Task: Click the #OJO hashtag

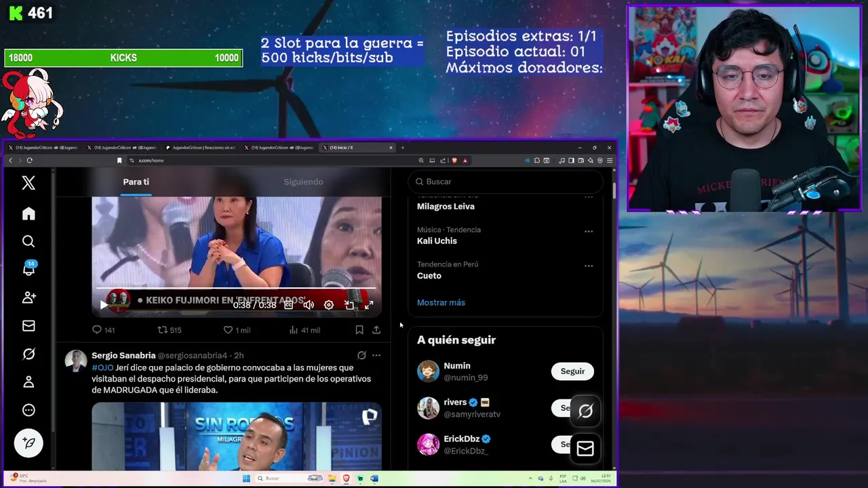Action: pyautogui.click(x=102, y=367)
